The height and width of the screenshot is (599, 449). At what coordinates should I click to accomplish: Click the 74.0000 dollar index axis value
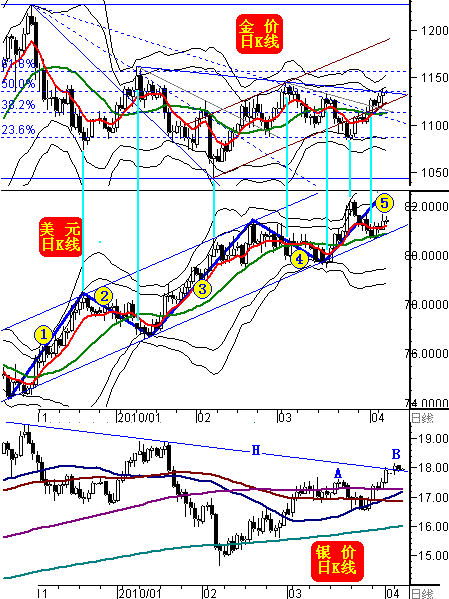(x=427, y=403)
